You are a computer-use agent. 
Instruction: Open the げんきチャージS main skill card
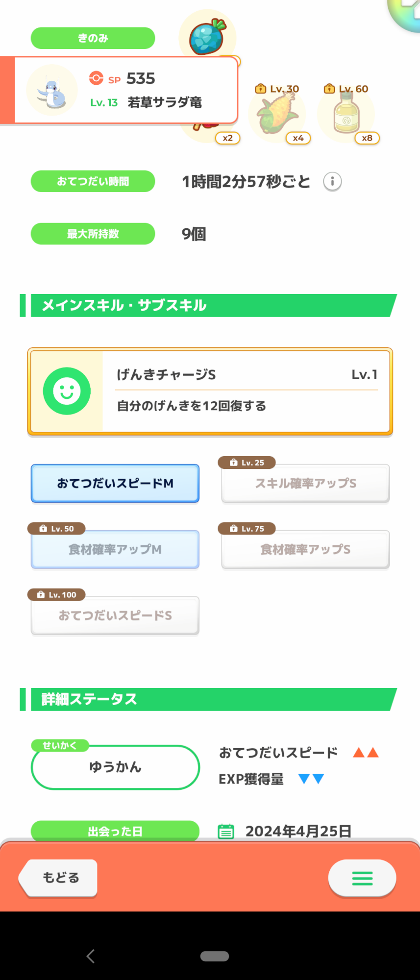(246, 391)
